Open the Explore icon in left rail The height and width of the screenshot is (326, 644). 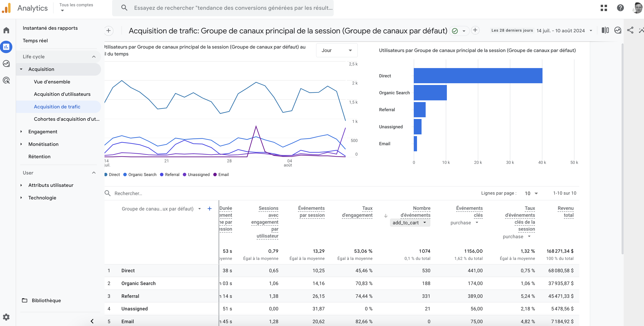coord(6,64)
